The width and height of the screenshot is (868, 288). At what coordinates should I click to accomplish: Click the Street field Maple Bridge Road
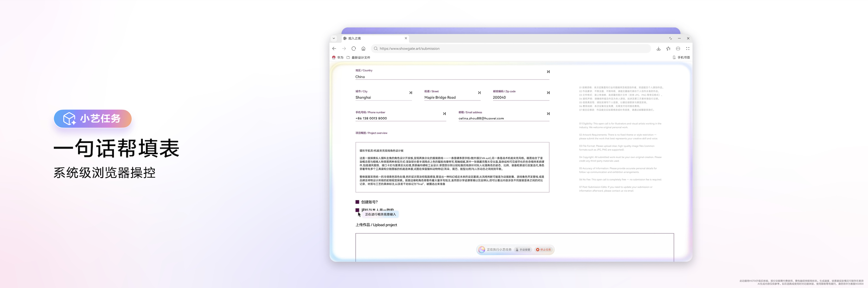tap(452, 98)
